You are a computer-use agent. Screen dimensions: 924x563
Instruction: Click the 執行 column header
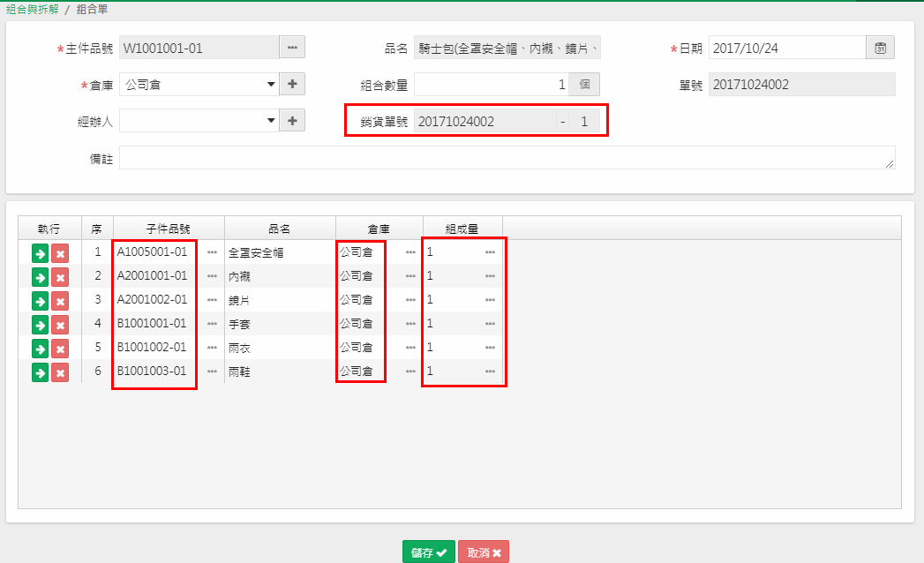coord(49,229)
